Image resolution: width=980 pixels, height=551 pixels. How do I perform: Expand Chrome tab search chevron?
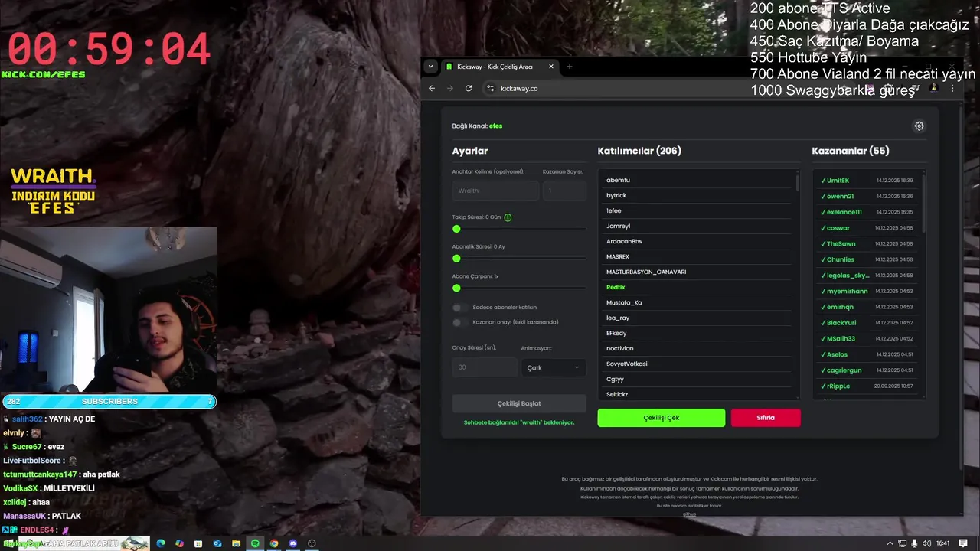[x=431, y=67]
